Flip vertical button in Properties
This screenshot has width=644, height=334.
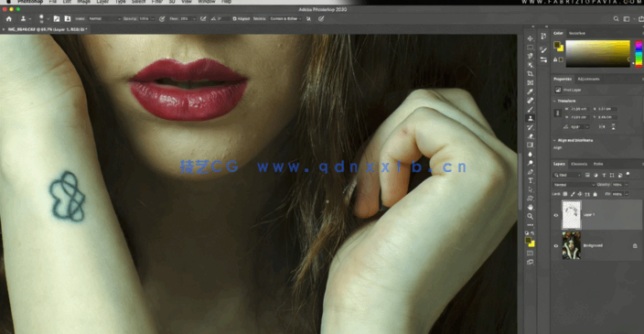tap(613, 127)
